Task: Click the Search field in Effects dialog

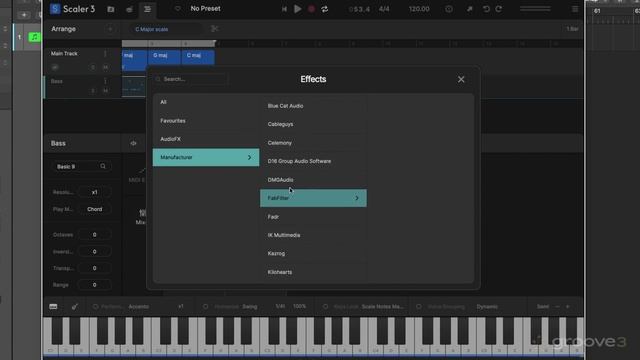Action: point(191,79)
